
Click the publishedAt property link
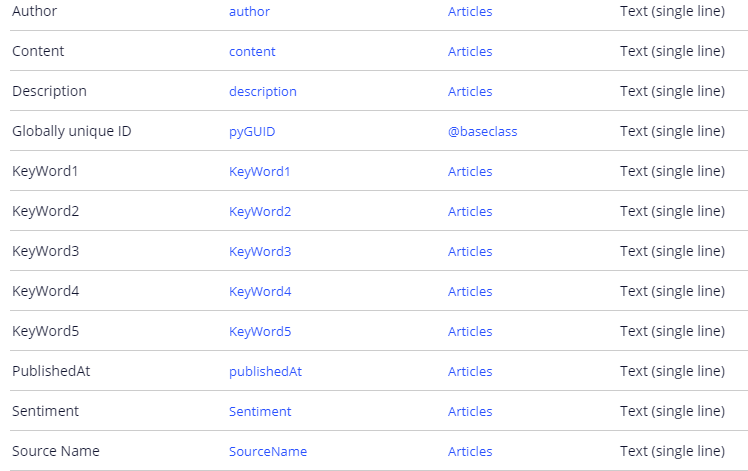click(265, 371)
